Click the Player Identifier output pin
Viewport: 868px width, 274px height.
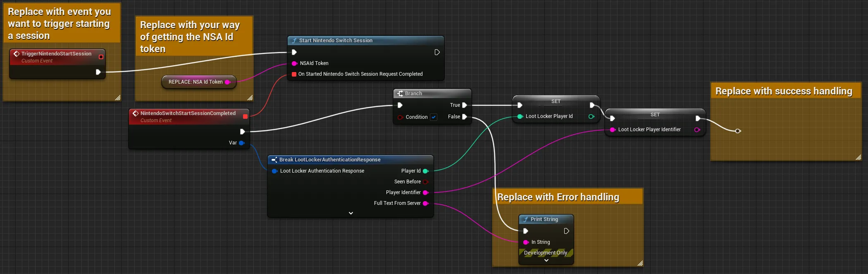[426, 192]
